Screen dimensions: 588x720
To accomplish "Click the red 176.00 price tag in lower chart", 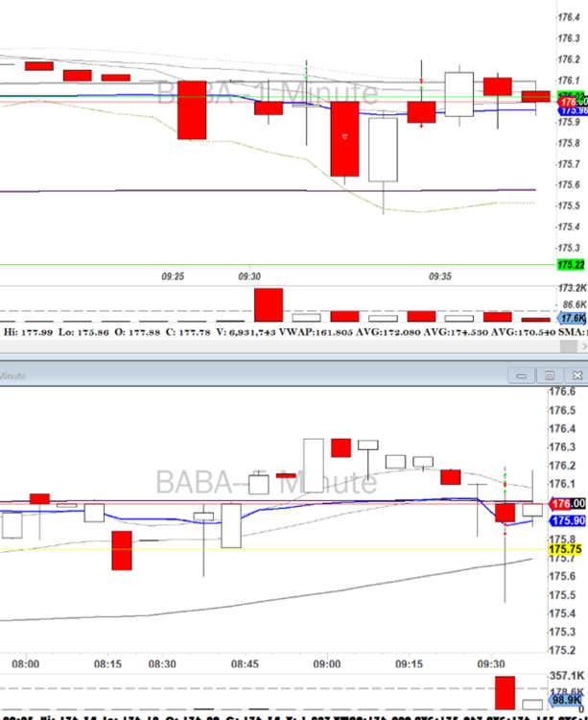I will 567,504.
